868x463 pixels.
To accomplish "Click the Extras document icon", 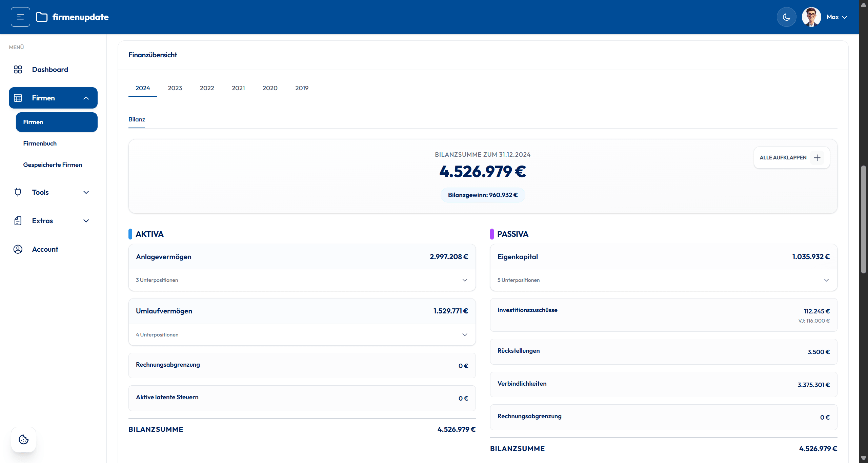I will [x=18, y=221].
